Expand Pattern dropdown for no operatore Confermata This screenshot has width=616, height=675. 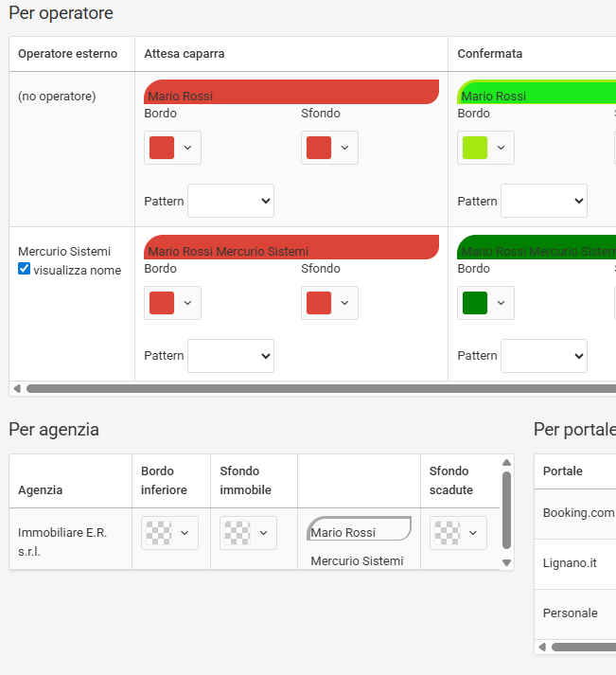(x=544, y=201)
